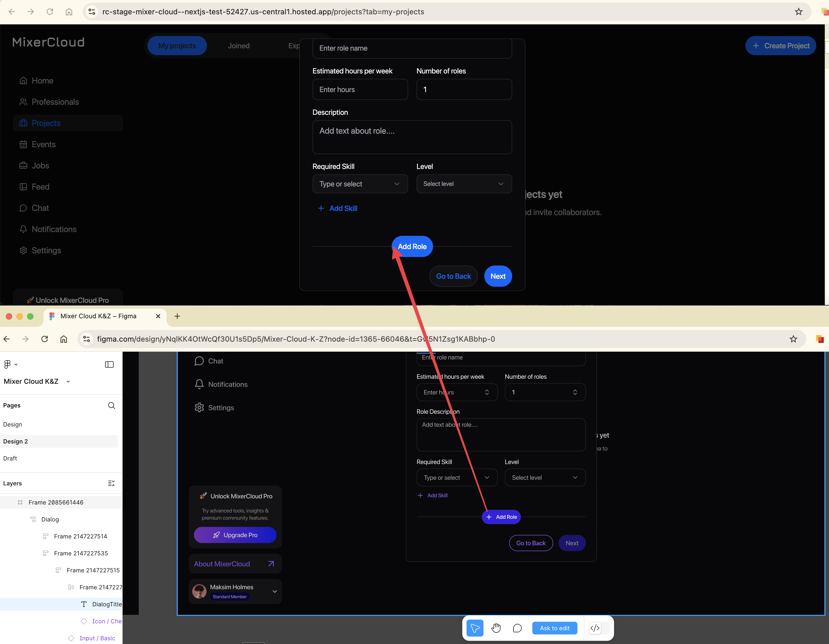The width and height of the screenshot is (829, 644).
Task: Switch to the Joined projects tab
Action: coord(238,46)
